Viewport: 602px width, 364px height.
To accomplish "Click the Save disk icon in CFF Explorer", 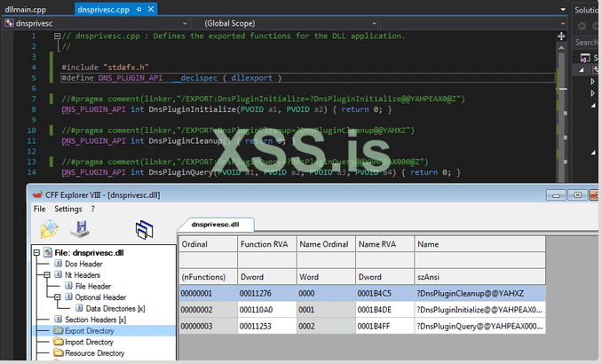I will pos(82,229).
